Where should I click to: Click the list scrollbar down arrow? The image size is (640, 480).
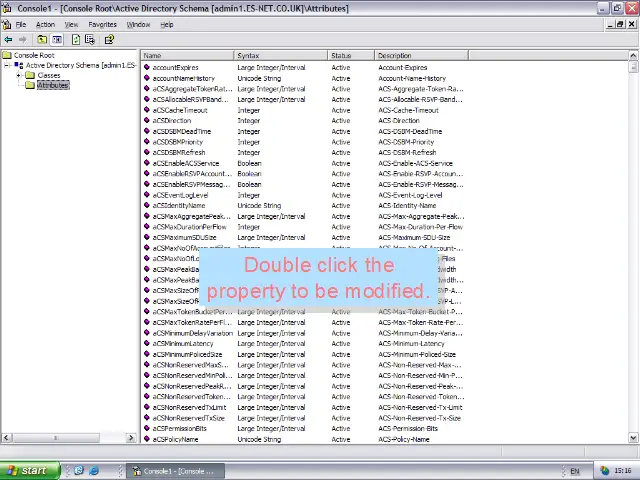pyautogui.click(x=633, y=438)
